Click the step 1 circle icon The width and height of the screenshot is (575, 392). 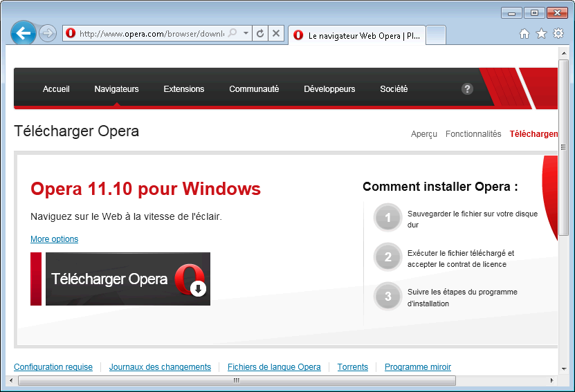pyautogui.click(x=388, y=218)
